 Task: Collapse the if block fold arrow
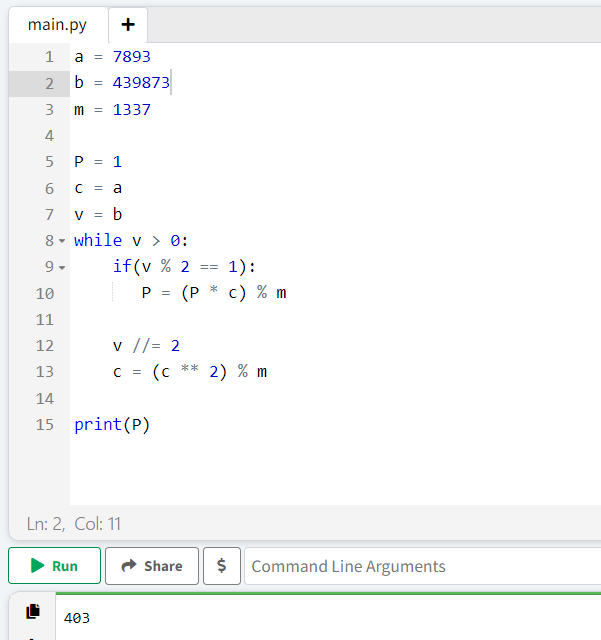click(x=62, y=268)
